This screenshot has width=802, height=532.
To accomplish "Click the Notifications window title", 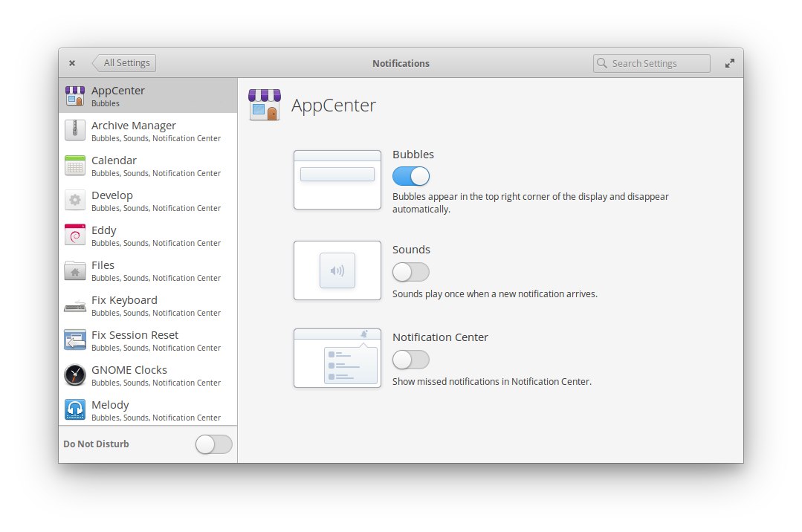I will click(x=401, y=63).
